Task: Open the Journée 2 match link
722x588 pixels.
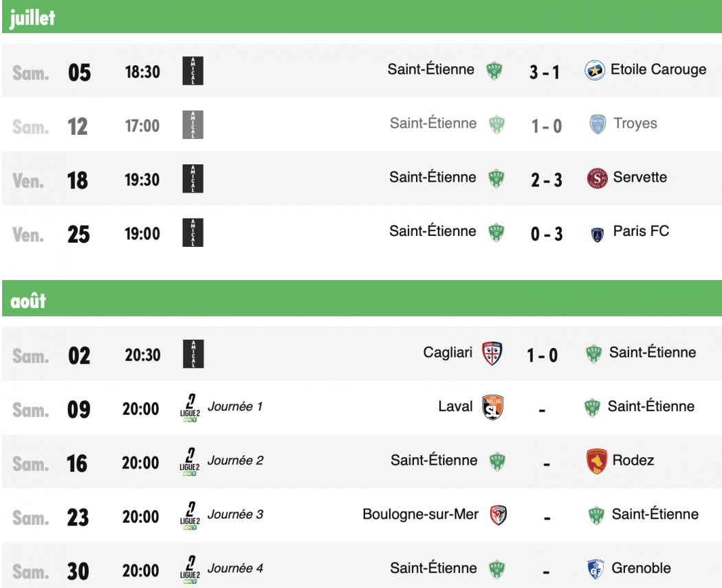Action: (x=235, y=461)
